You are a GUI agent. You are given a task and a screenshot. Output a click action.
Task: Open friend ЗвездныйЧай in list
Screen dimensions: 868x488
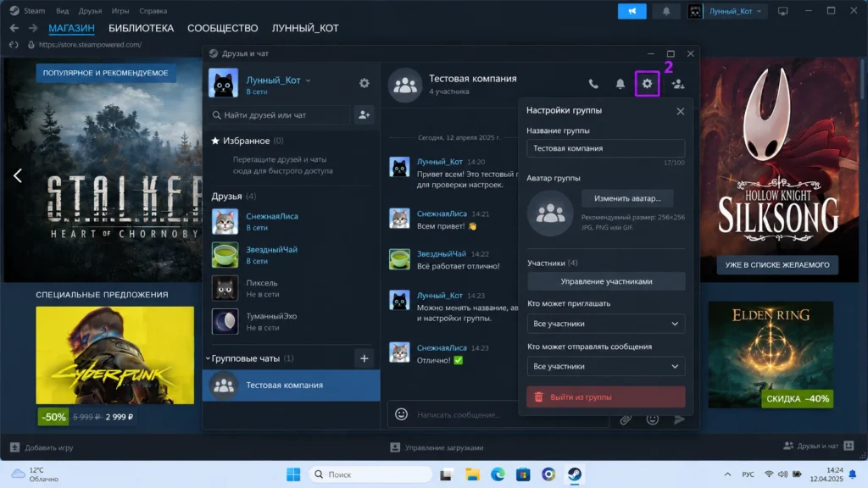pyautogui.click(x=292, y=254)
